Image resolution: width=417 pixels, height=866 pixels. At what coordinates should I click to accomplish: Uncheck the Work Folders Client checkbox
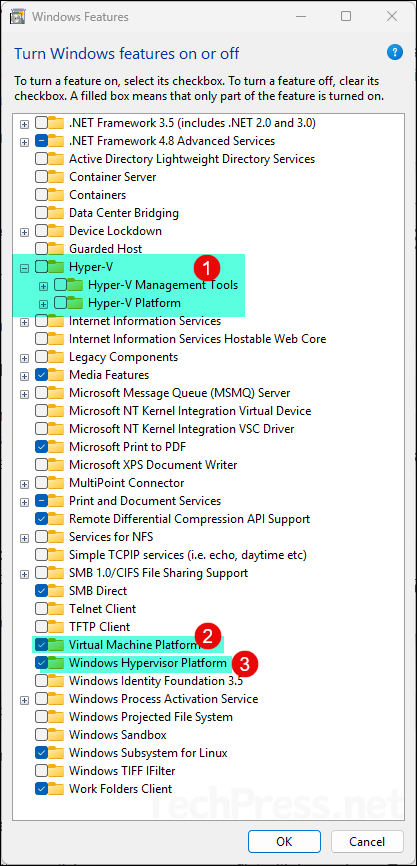pos(41,789)
